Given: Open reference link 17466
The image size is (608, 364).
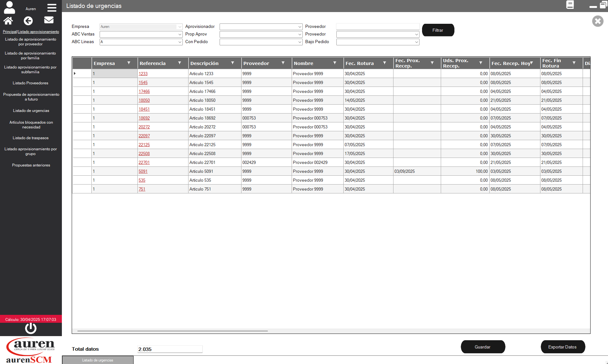Looking at the screenshot, I should pyautogui.click(x=144, y=91).
